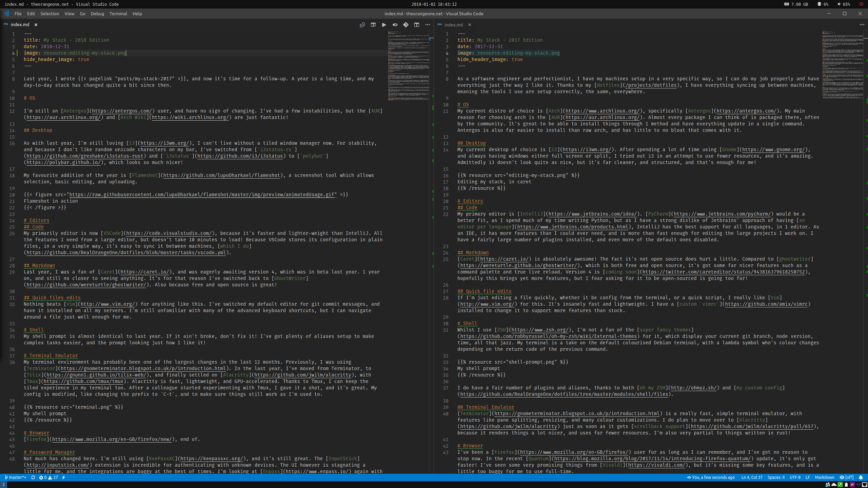Synchronize changes using the status bar sync icon

click(33, 477)
